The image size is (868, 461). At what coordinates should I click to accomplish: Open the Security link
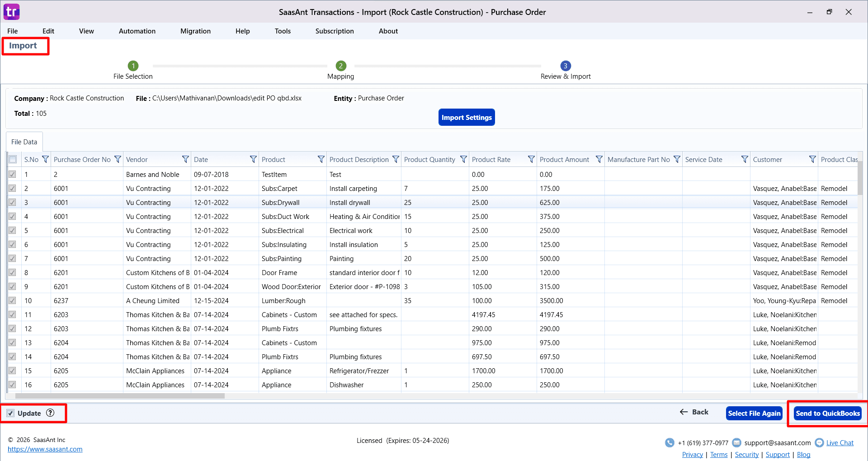746,455
